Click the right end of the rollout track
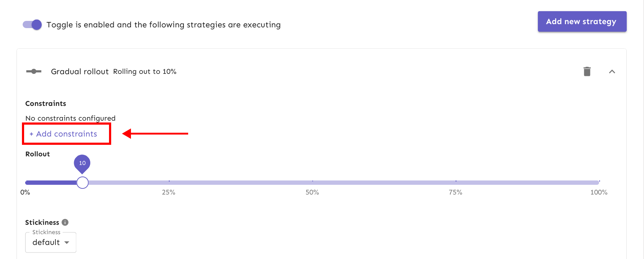This screenshot has height=259, width=644. click(597, 183)
